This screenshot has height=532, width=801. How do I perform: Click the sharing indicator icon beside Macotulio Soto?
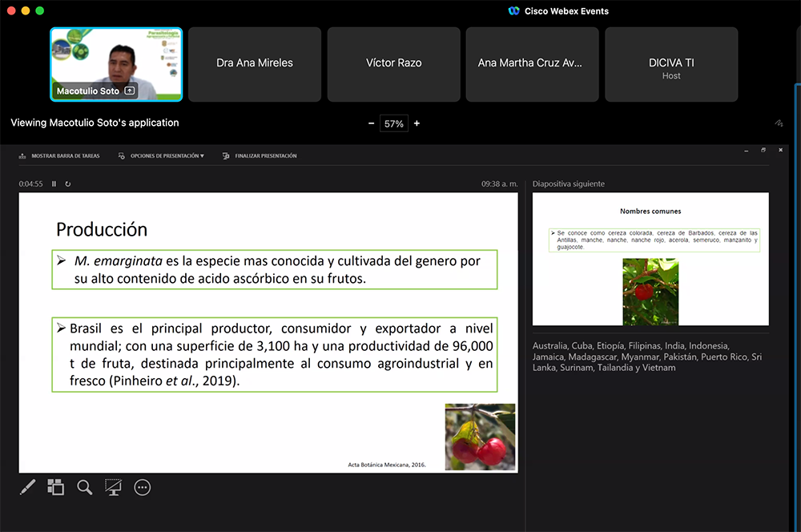[x=130, y=91]
